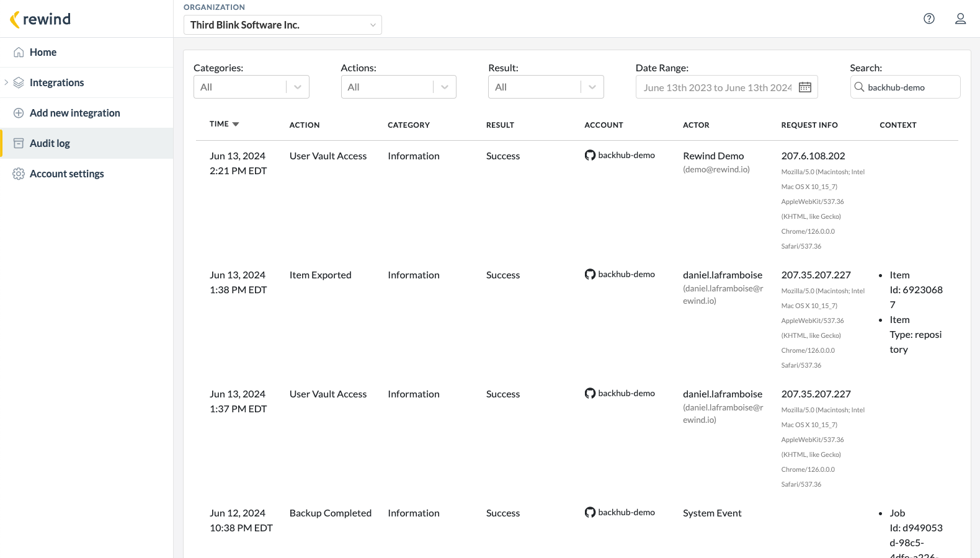Image resolution: width=980 pixels, height=558 pixels.
Task: Click the Search field containing backhub-demo
Action: (906, 87)
